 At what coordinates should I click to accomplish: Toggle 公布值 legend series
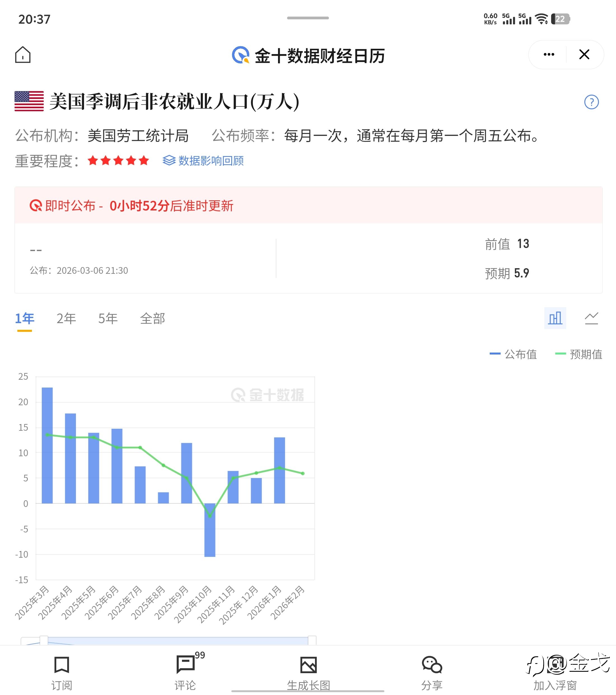pos(514,354)
